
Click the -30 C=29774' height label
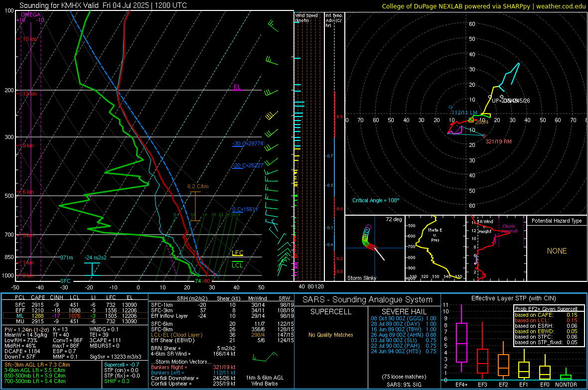tap(248, 143)
